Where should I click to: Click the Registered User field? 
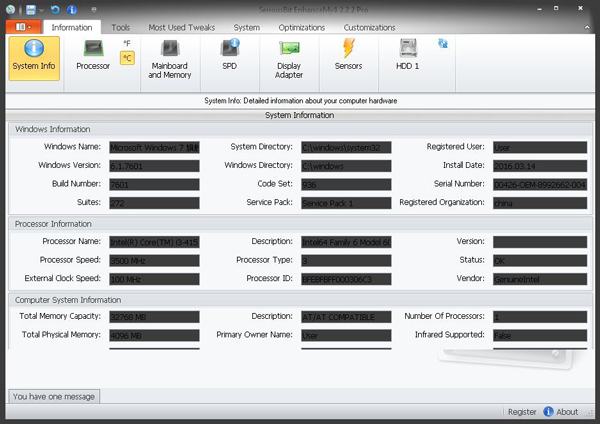pyautogui.click(x=540, y=147)
